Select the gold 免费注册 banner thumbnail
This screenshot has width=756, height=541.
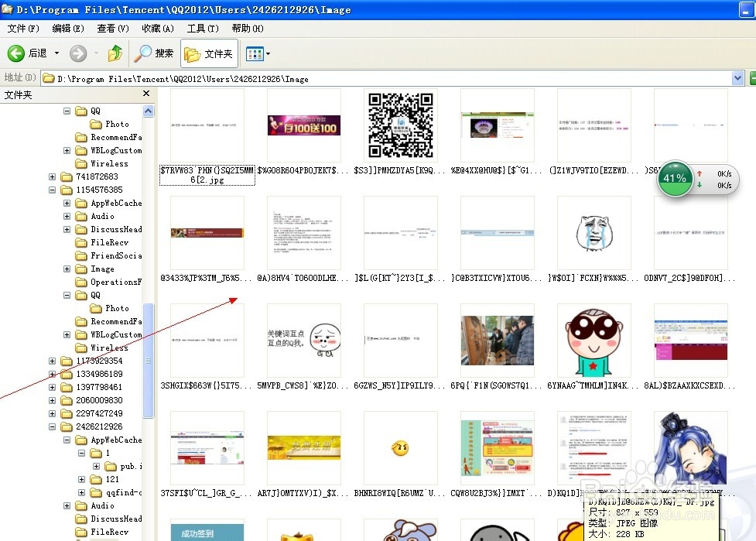pyautogui.click(x=304, y=448)
